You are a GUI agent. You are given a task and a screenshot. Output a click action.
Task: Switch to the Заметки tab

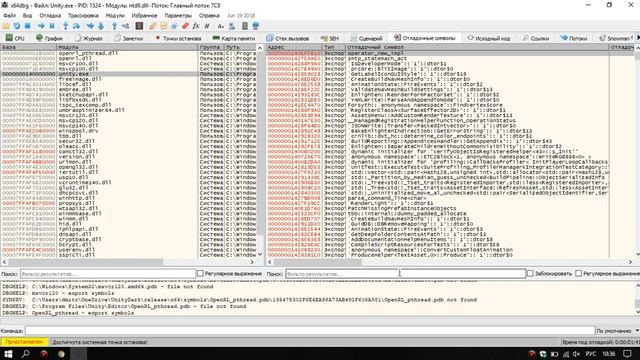129,38
